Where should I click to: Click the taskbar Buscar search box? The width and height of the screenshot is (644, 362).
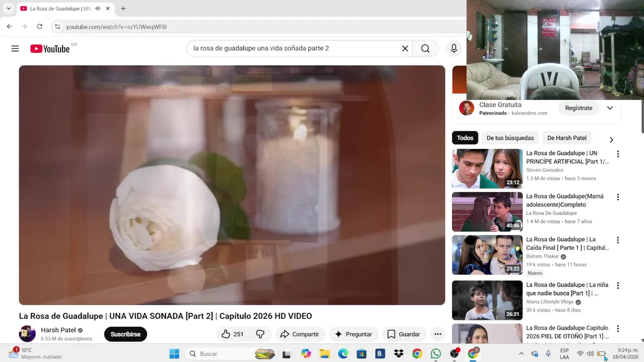231,354
